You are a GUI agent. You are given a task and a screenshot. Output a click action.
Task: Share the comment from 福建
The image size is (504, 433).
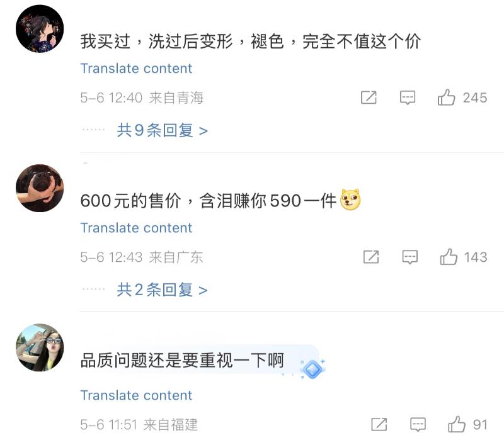click(x=379, y=424)
